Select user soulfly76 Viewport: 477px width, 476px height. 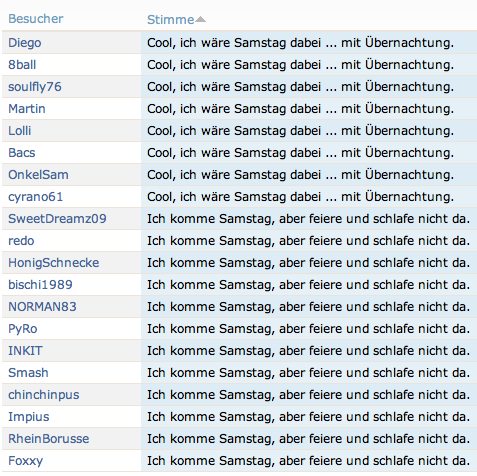pos(35,87)
